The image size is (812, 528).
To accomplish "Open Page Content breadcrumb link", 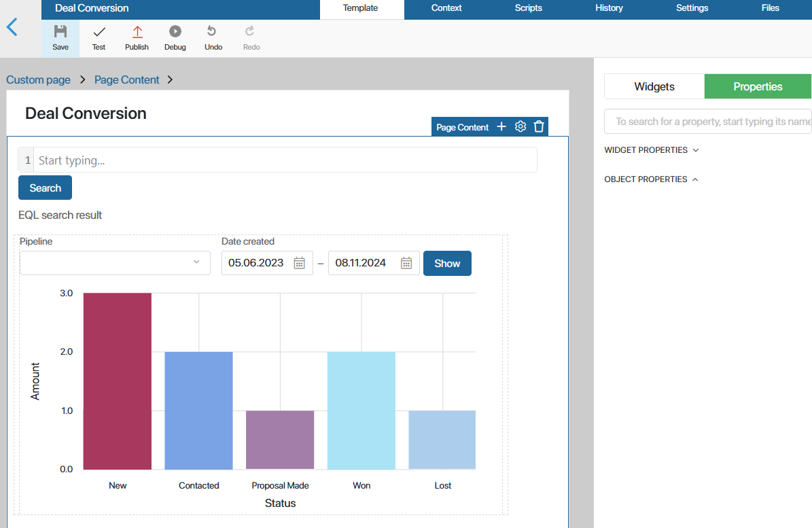I will (126, 80).
